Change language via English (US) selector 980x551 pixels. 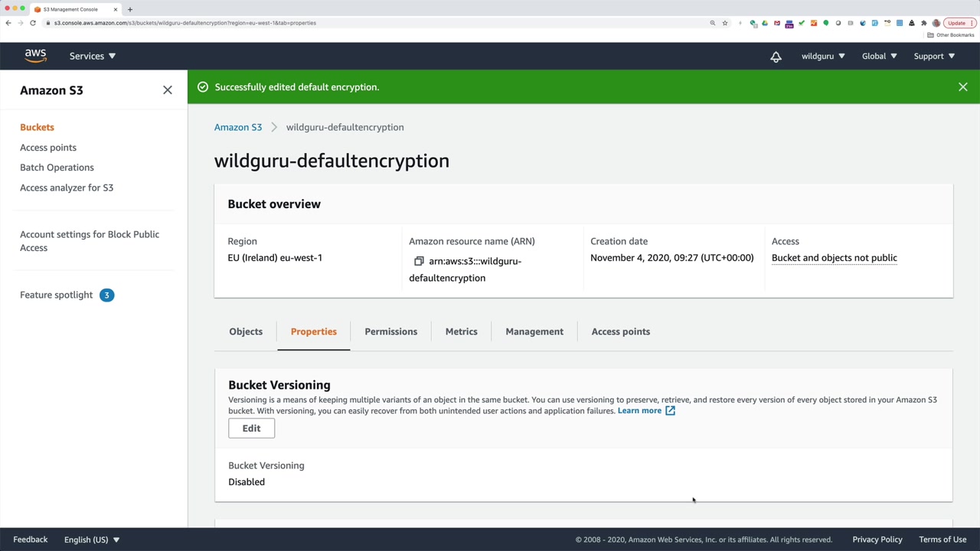pyautogui.click(x=92, y=540)
